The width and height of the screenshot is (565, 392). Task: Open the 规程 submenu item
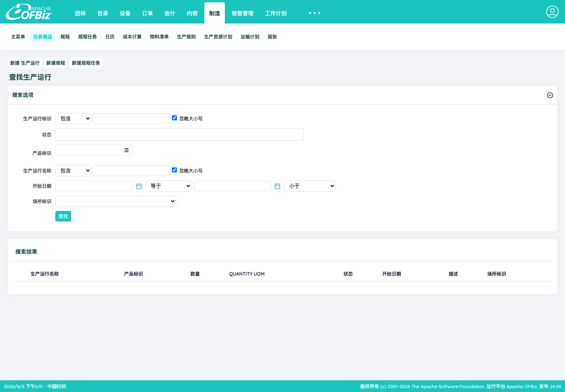(x=65, y=37)
